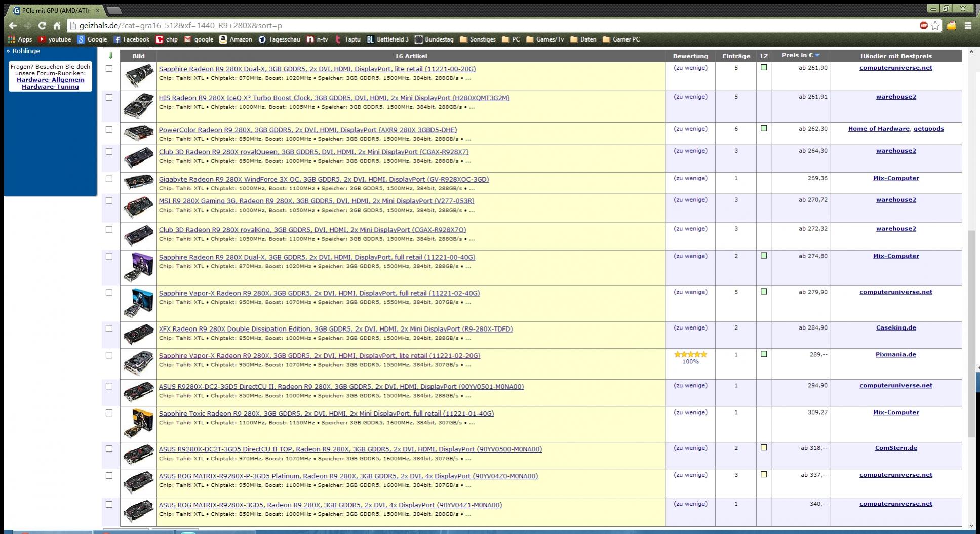Screen dimensions: 980x534
Task: Open the getgoods retailer link
Action: point(929,129)
